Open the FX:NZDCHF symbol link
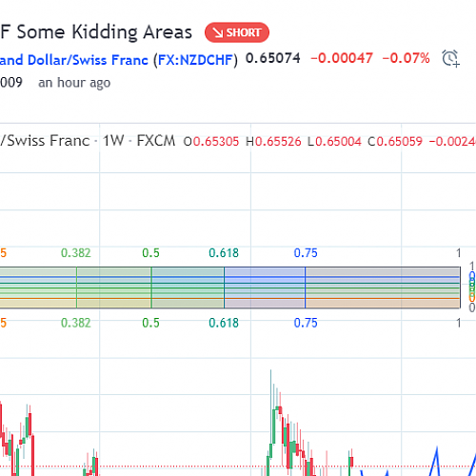 click(195, 60)
